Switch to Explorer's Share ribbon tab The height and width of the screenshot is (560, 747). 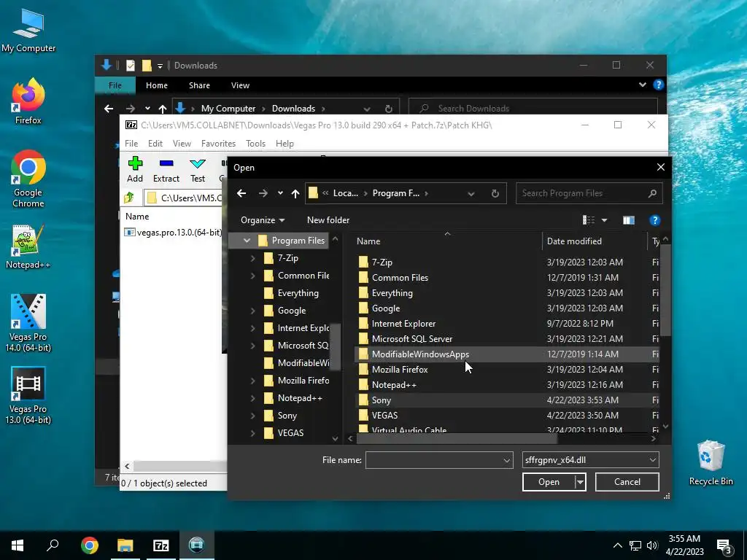pos(199,85)
